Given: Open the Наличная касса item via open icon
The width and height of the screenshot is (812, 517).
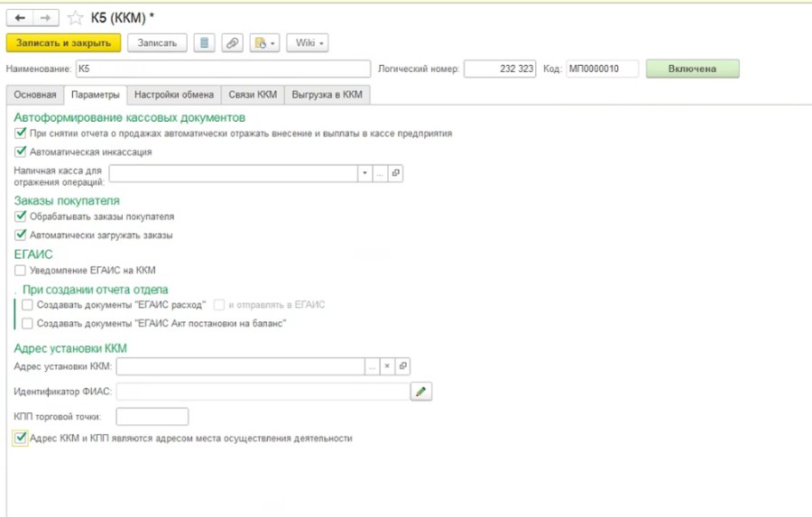Looking at the screenshot, I should coord(396,173).
